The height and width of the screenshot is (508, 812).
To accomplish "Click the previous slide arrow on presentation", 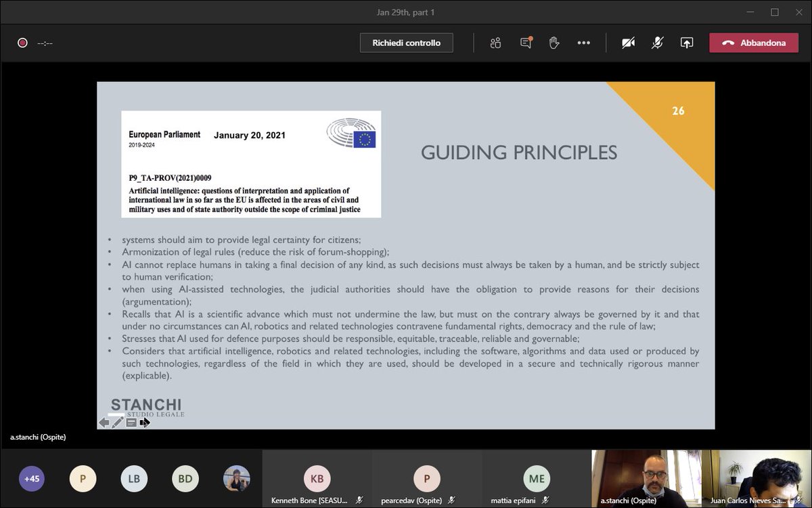I will click(104, 423).
